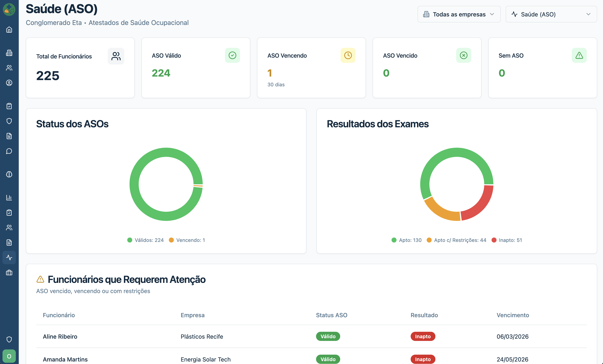603x364 pixels.
Task: Click the shield icon near sidebar bottom
Action: pos(9,339)
